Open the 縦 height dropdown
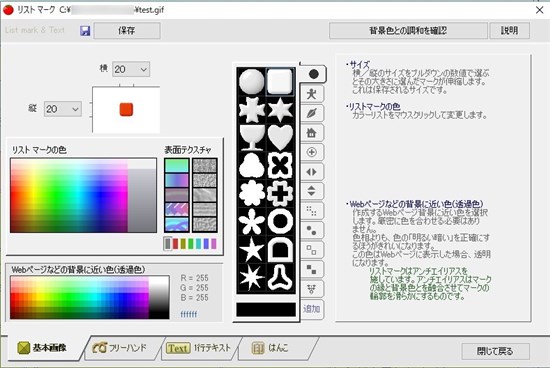This screenshot has width=550, height=368. [x=63, y=109]
